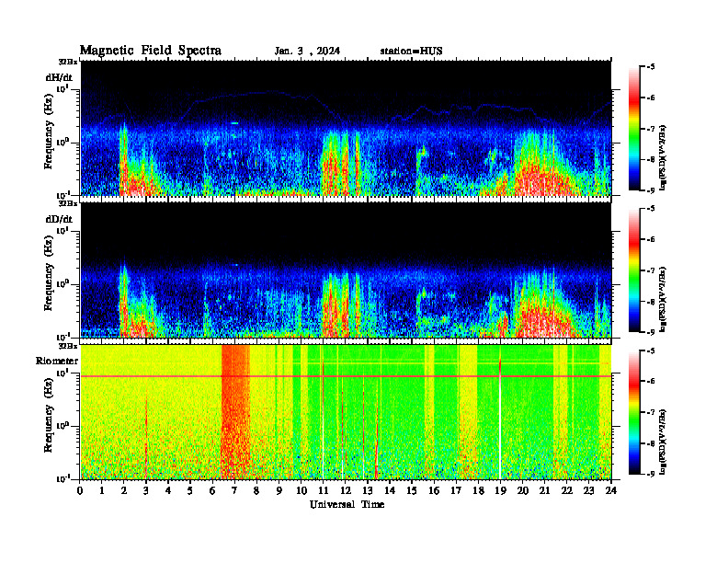Click the "-7" tick on dD/dt color bar
The width and height of the screenshot is (728, 563).
click(x=651, y=270)
